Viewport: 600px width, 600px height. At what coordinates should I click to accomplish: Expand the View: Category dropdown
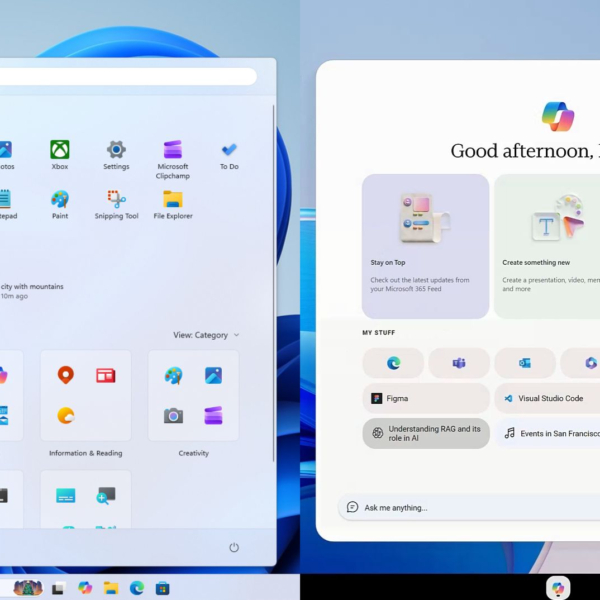206,335
